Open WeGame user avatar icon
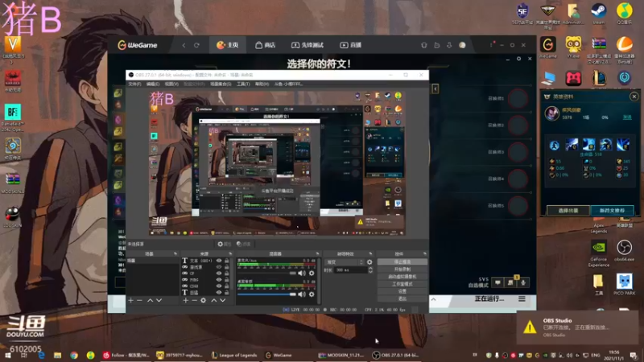Image resolution: width=644 pixels, height=362 pixels. click(x=462, y=45)
